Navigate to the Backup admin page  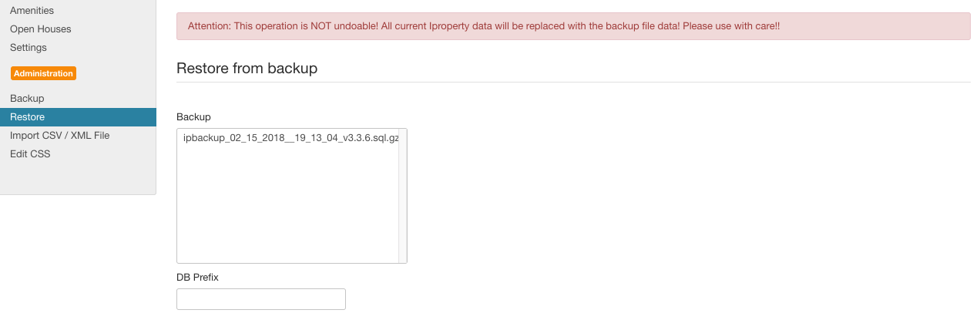pyautogui.click(x=27, y=99)
